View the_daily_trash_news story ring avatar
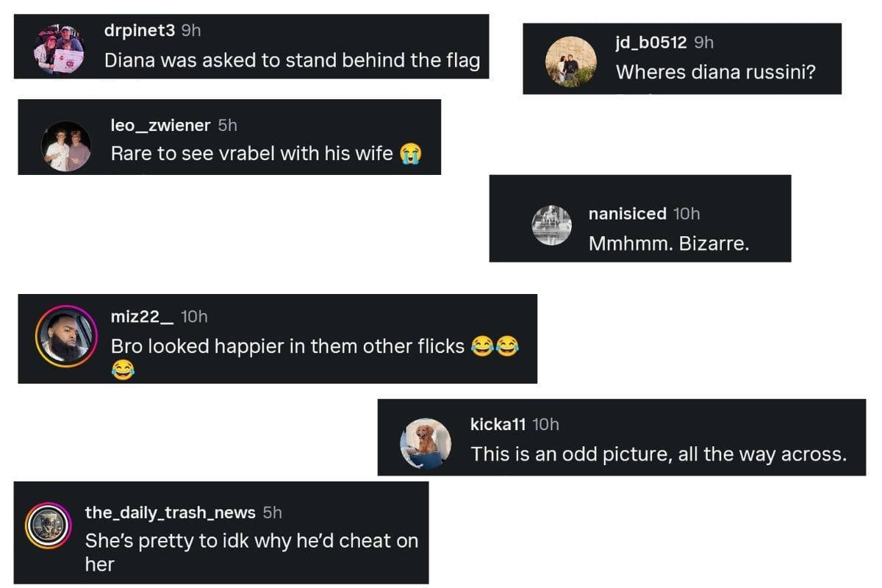This screenshot has height=588, width=882. coord(48,526)
